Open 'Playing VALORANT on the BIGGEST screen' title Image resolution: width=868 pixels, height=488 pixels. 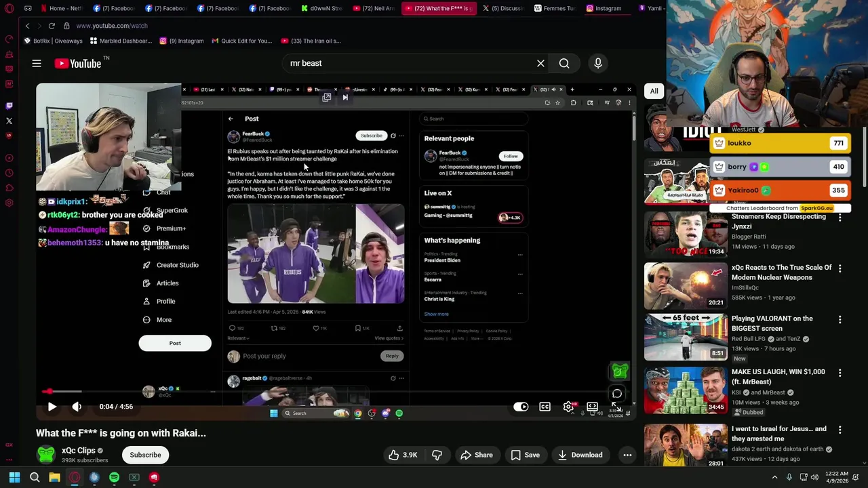[x=772, y=323]
